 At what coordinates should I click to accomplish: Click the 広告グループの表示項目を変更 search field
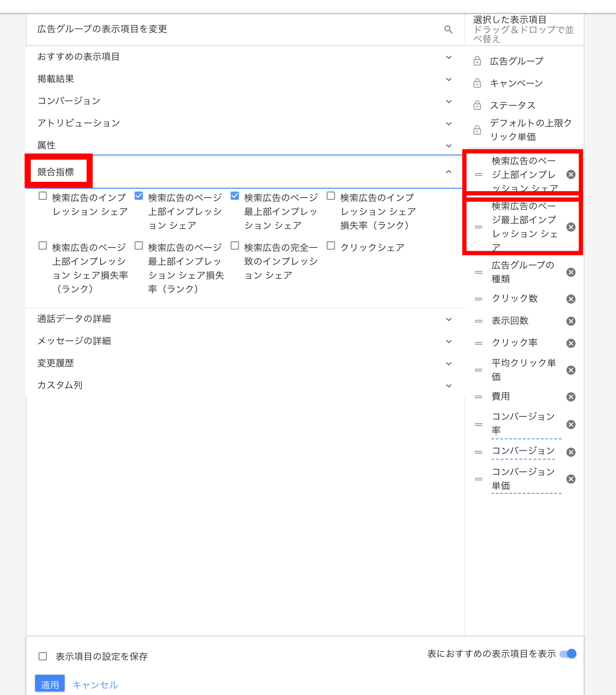231,29
